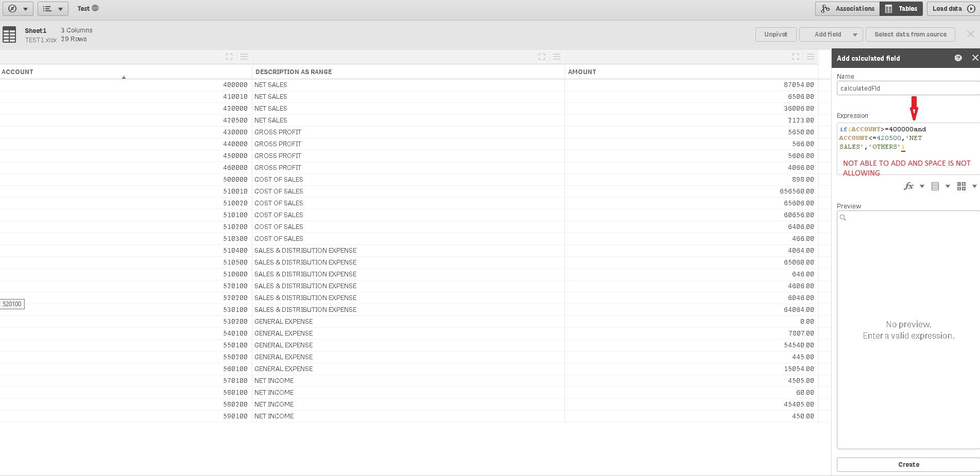Click COST OF SALES in the 510010 row
Image resolution: width=980 pixels, height=476 pixels.
tap(279, 191)
